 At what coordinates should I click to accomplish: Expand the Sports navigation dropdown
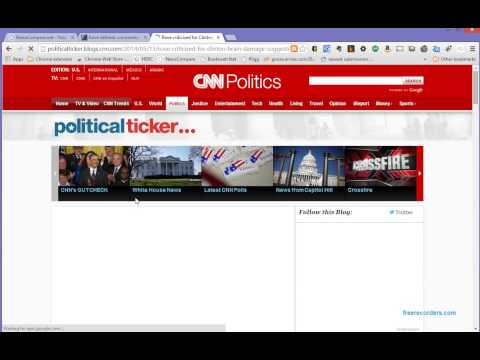407,103
